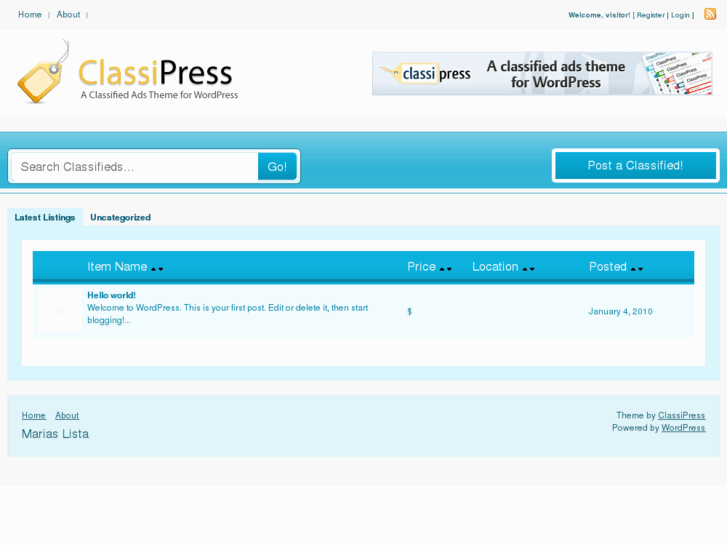
Task: Sort listings by Item Name arrows
Action: (x=157, y=269)
